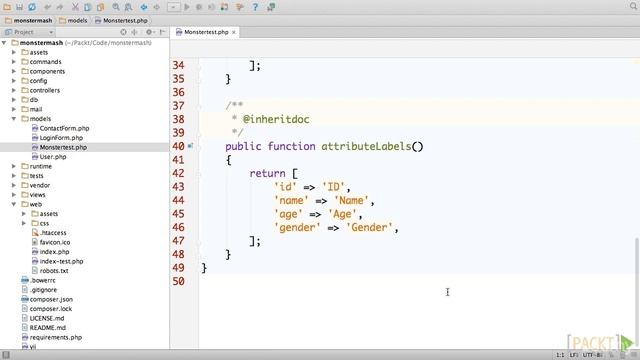Viewport: 640px width, 360px height.
Task: Click the fold marker on line 37
Action: point(198,106)
